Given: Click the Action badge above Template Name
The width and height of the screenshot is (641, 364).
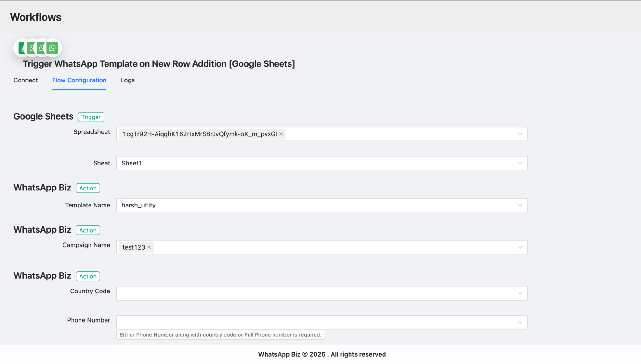Looking at the screenshot, I should pos(88,188).
